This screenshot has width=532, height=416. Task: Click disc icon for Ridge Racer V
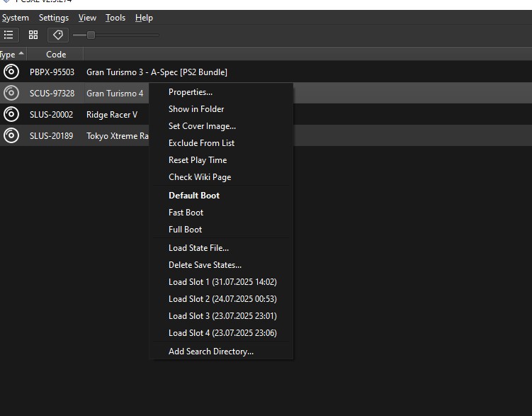pyautogui.click(x=11, y=114)
